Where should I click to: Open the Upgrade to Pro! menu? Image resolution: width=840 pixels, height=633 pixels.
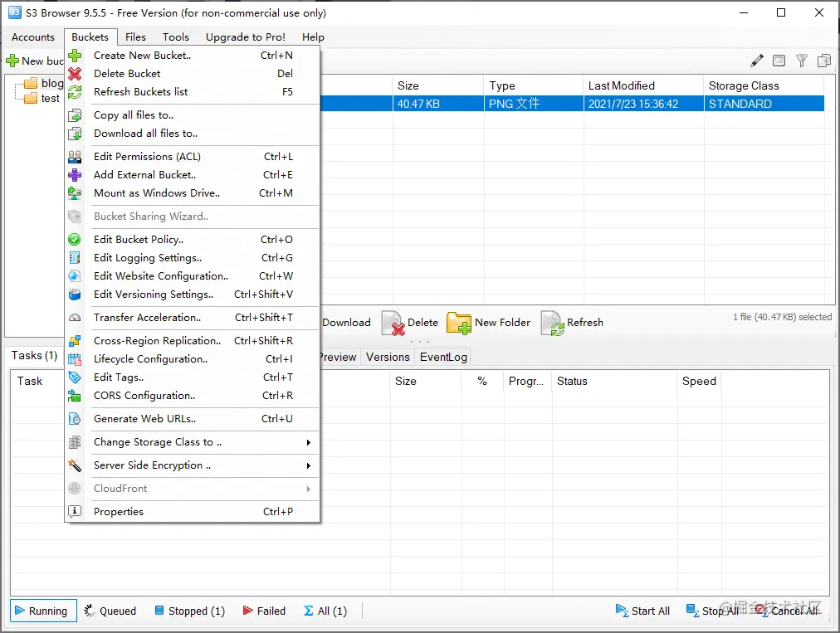click(x=246, y=37)
